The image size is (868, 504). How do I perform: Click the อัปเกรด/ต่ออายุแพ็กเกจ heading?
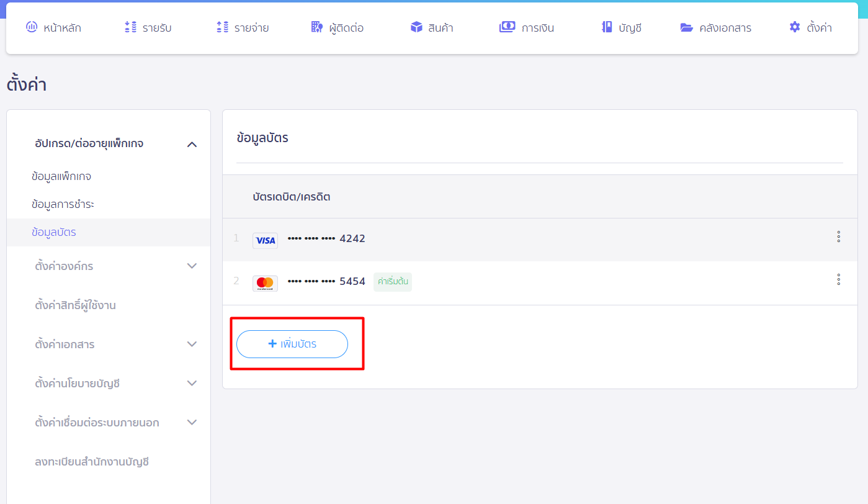[89, 143]
